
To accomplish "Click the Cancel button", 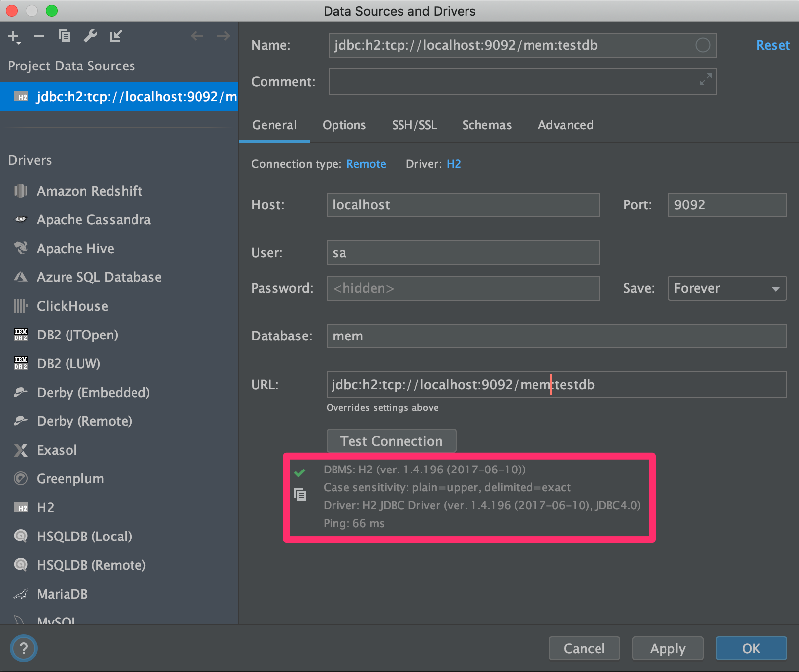I will [x=584, y=648].
